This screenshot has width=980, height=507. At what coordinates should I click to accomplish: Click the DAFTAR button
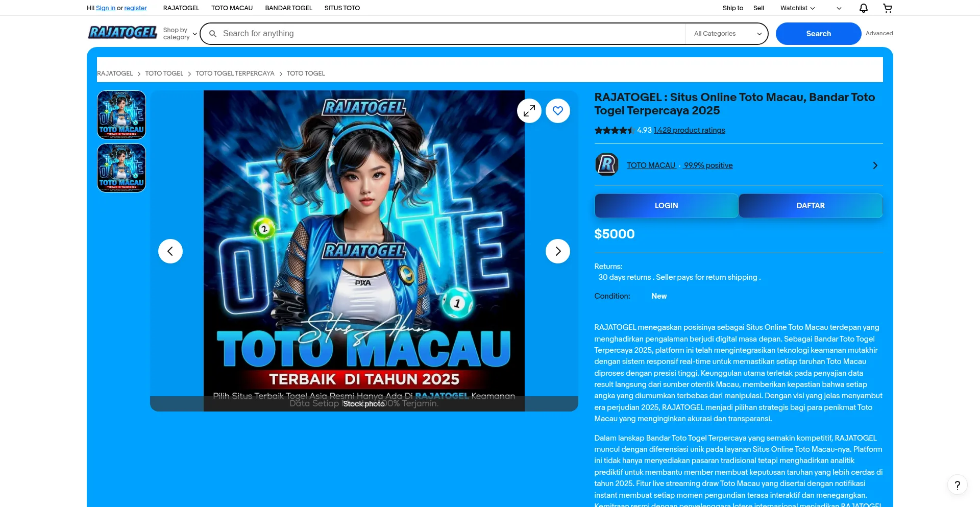pos(810,206)
